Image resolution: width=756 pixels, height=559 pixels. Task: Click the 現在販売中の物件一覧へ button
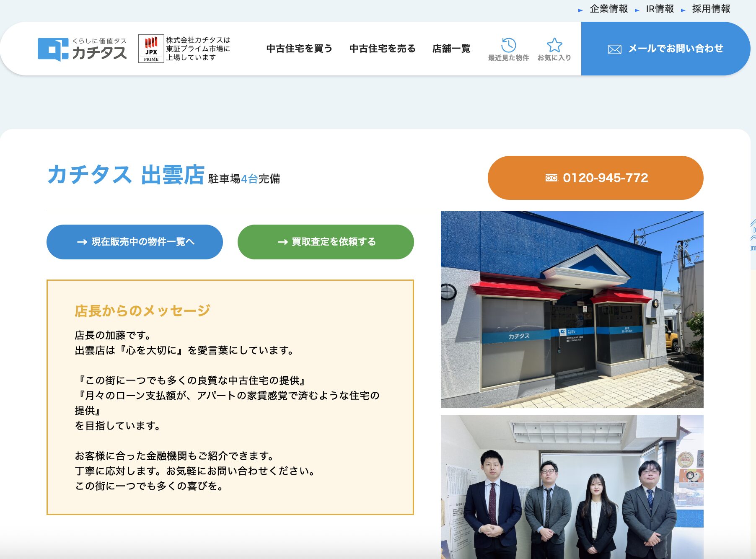pos(135,242)
